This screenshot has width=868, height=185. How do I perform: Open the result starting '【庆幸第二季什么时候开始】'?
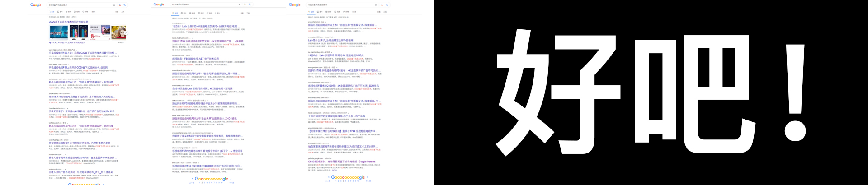pos(342,131)
